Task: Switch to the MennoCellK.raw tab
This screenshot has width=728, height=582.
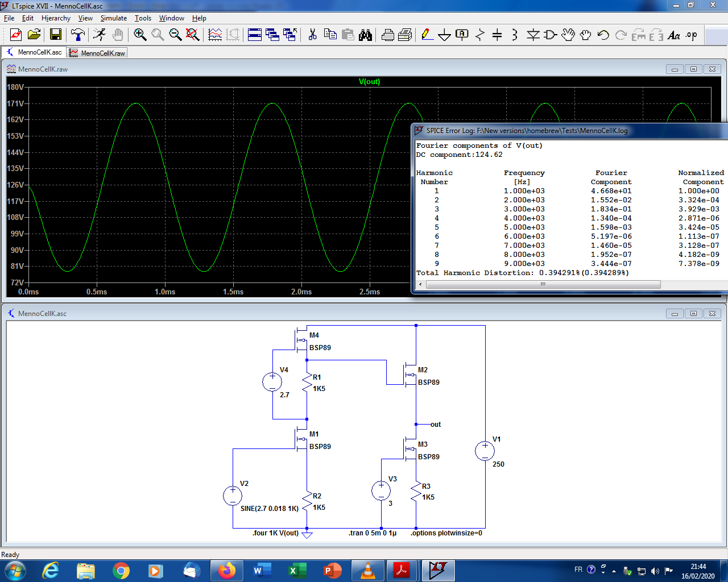Action: pyautogui.click(x=97, y=53)
